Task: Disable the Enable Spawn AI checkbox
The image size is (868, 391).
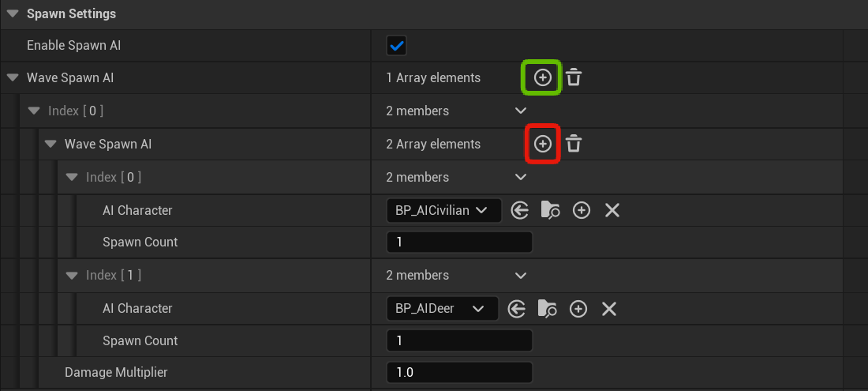Action: click(x=396, y=46)
